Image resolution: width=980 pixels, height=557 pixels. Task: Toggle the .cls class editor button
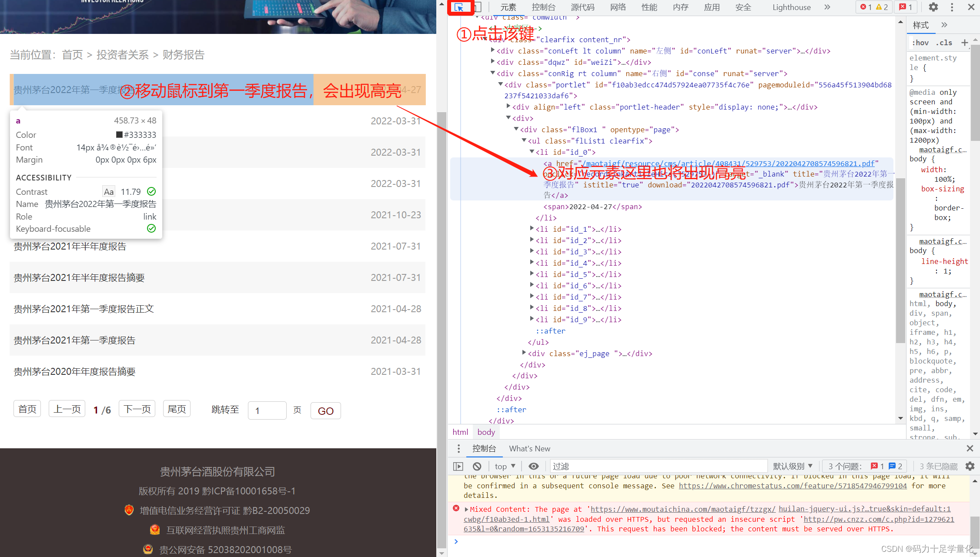[x=944, y=43]
